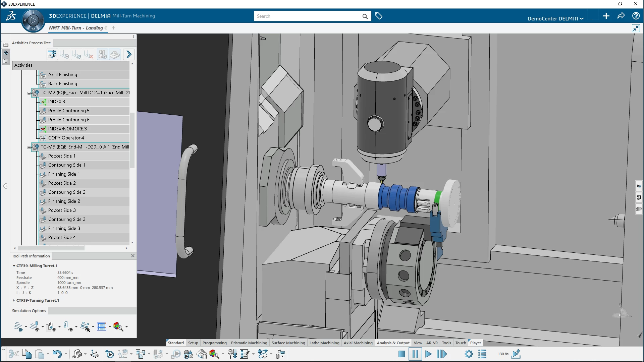Click the Share arrow icon

tap(621, 16)
